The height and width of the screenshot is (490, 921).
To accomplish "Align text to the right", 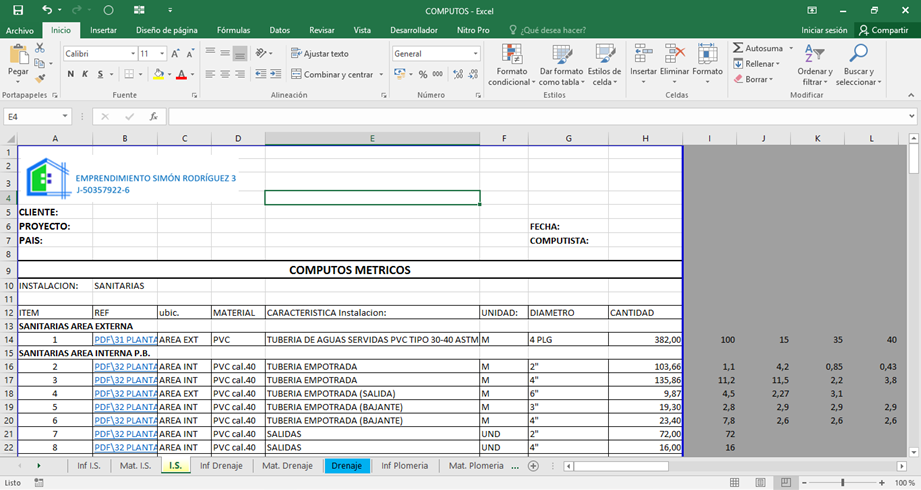I will (x=240, y=74).
